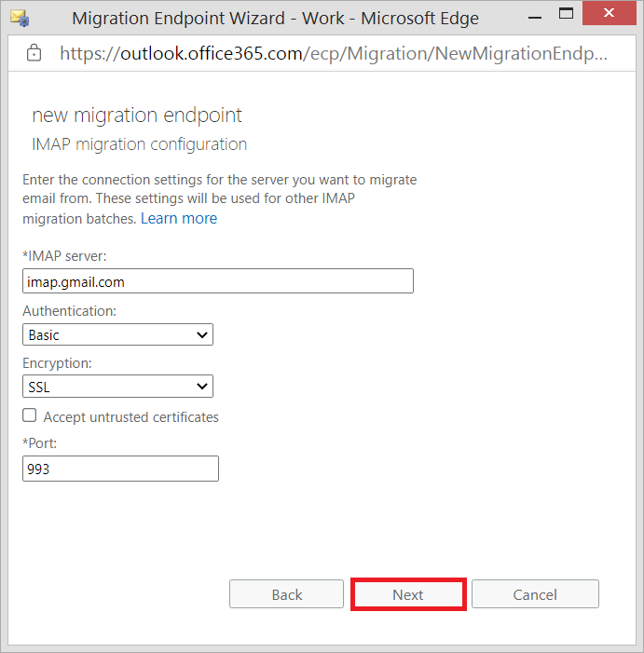Image resolution: width=644 pixels, height=653 pixels.
Task: Click the outlook.office365.com address bar URL
Action: click(x=333, y=53)
